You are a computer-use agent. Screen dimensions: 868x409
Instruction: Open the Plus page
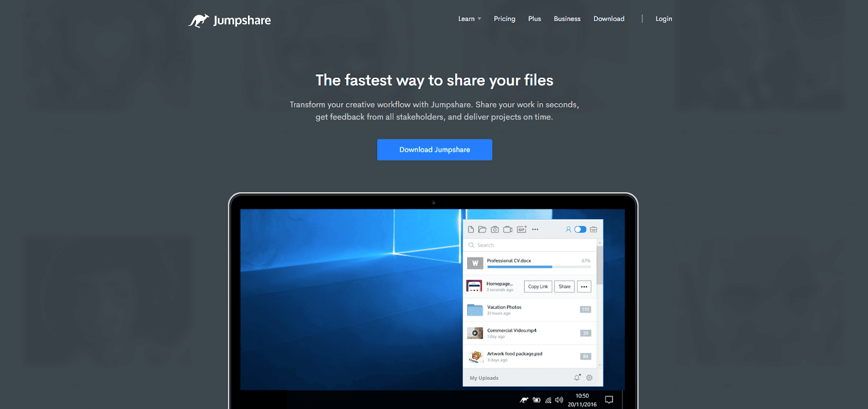tap(534, 19)
